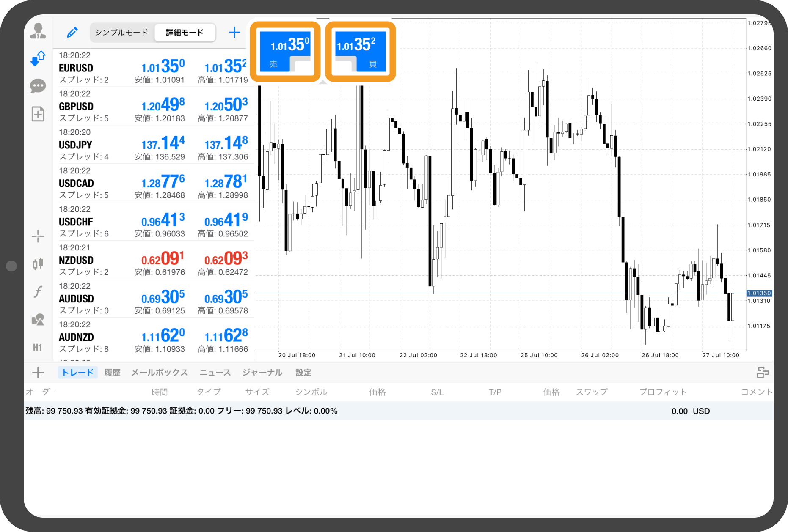Click the buy button 1.01352 on chart
788x532 pixels.
360,51
